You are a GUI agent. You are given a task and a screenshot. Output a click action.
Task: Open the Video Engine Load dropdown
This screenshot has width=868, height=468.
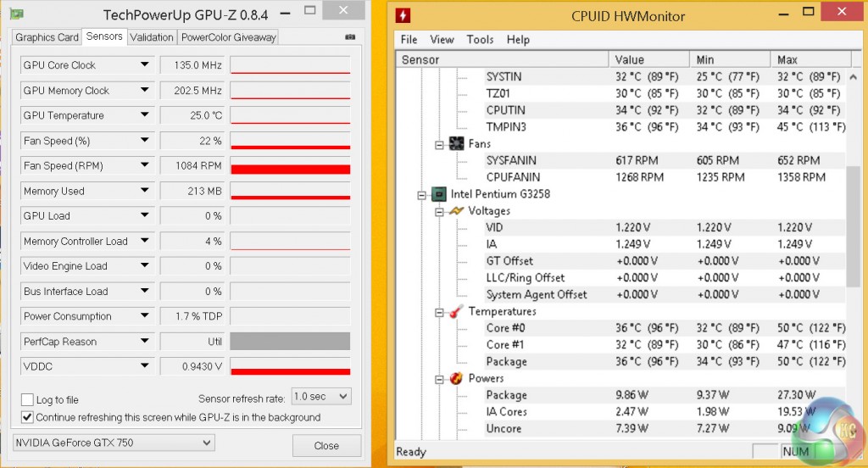[x=144, y=266]
